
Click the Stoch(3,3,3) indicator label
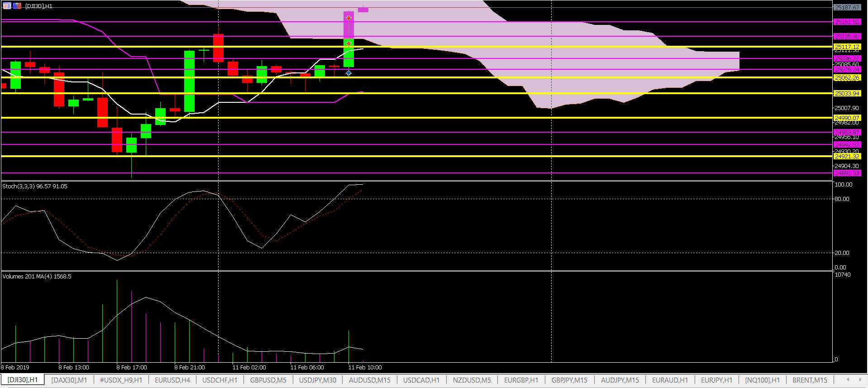point(35,186)
